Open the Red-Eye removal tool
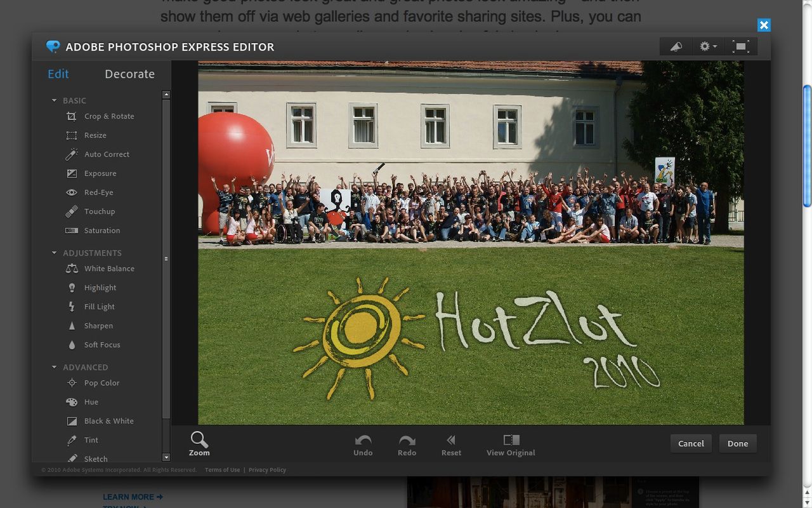This screenshot has height=508, width=812. point(99,192)
